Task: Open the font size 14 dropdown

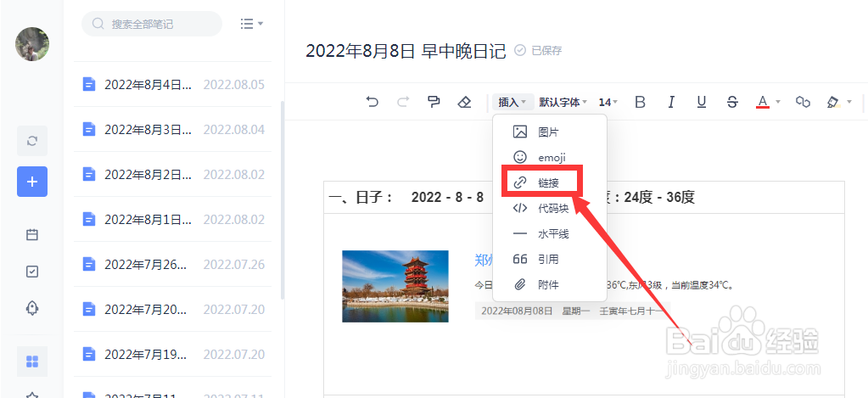Action: [608, 103]
